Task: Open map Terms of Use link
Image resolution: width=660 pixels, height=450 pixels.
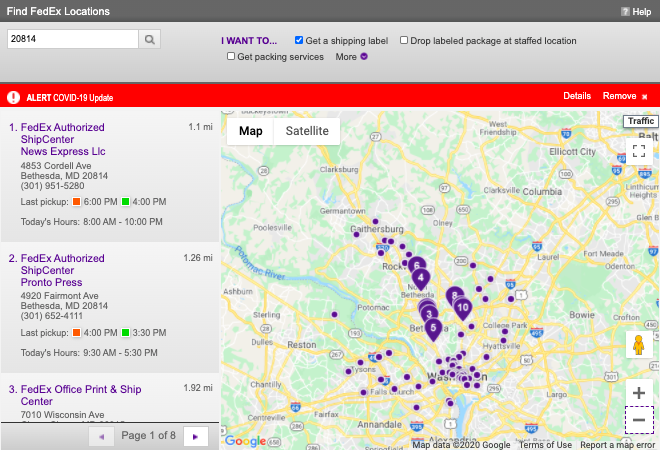Action: (545, 445)
